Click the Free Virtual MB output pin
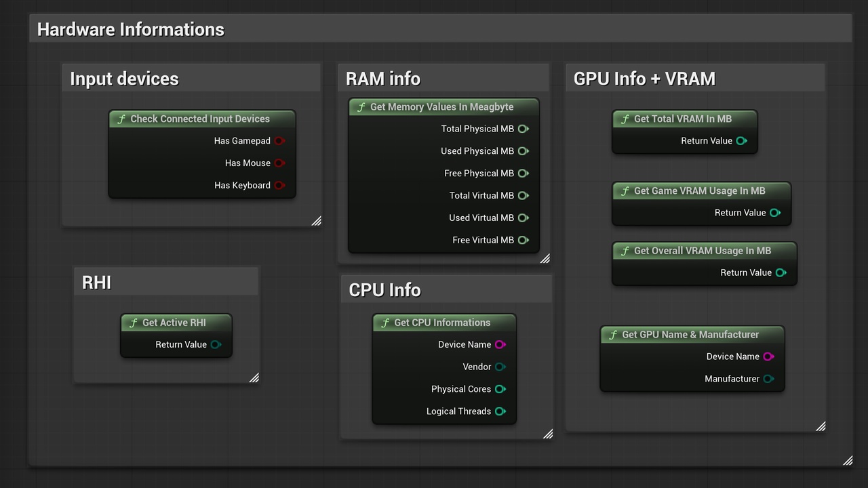The image size is (868, 488). coord(524,240)
